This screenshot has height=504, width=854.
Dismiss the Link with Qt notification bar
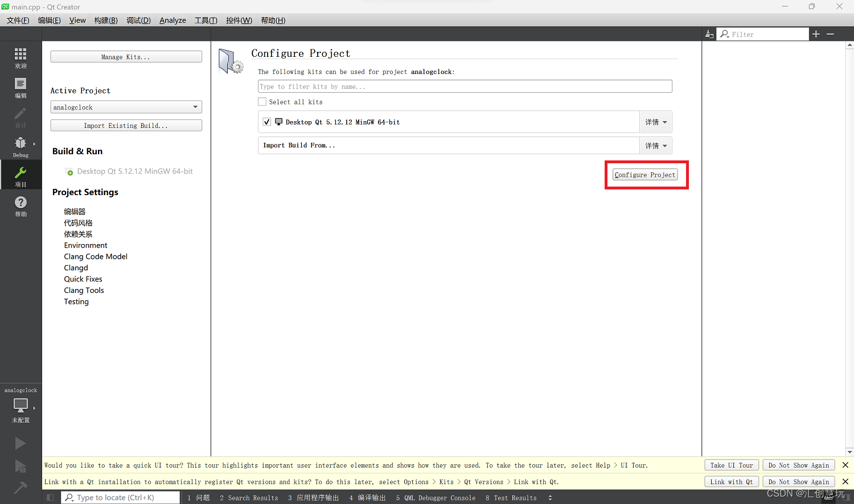pyautogui.click(x=845, y=482)
